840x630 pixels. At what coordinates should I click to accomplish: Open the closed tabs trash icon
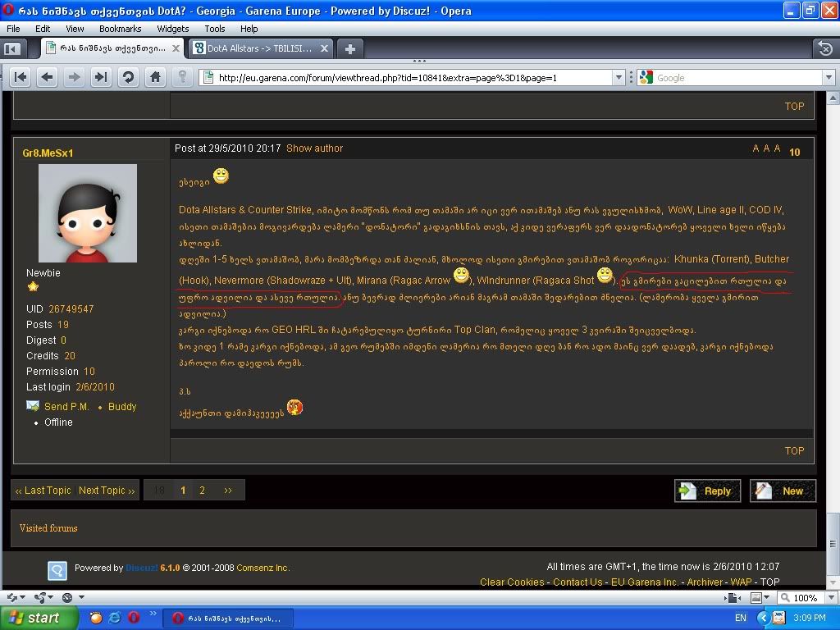[824, 48]
